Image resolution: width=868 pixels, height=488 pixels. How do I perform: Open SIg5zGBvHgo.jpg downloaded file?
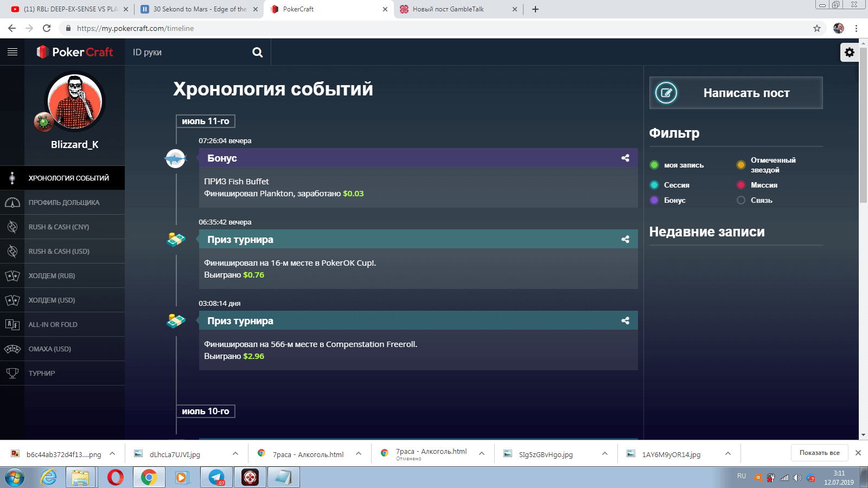[x=545, y=454]
